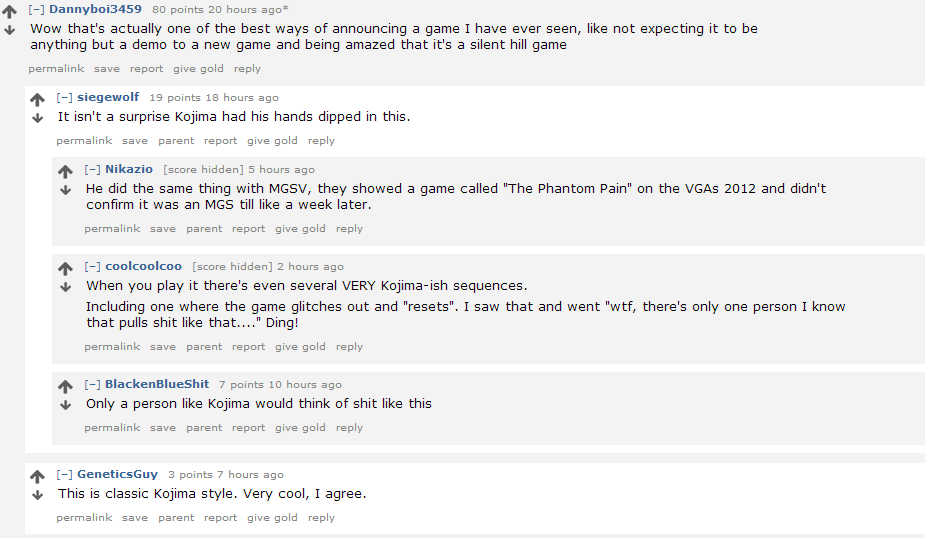Upvote siegewolf's comment

[38, 99]
